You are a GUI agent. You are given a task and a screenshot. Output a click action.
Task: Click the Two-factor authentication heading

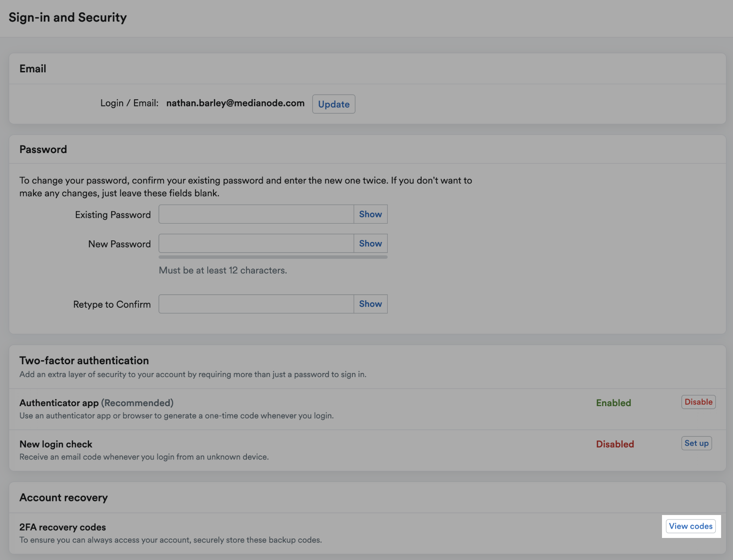click(x=84, y=360)
